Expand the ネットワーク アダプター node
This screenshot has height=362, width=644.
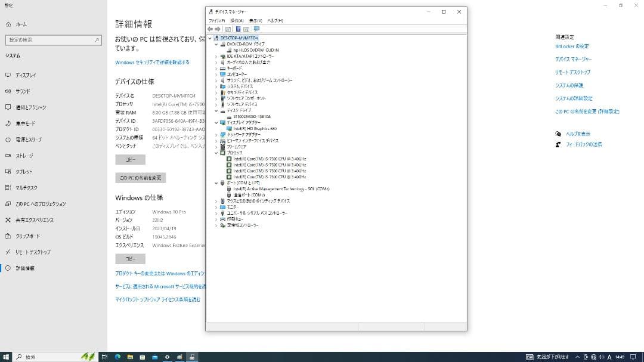(x=217, y=135)
